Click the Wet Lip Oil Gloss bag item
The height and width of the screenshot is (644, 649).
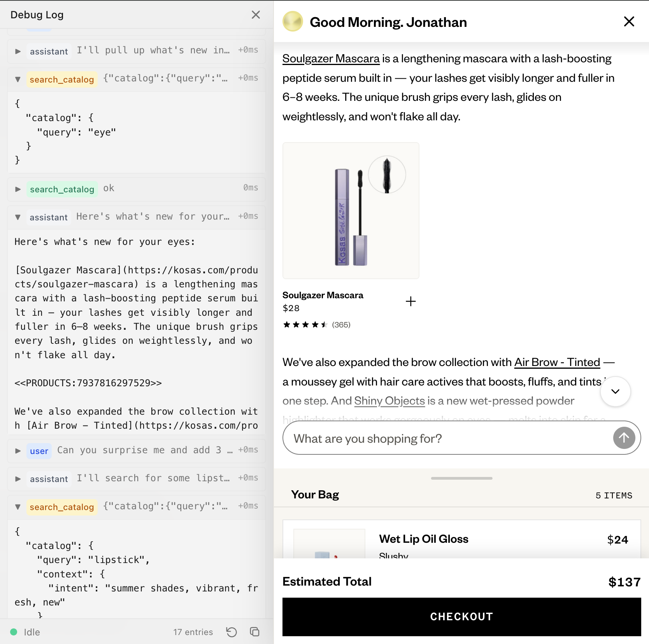pyautogui.click(x=461, y=540)
